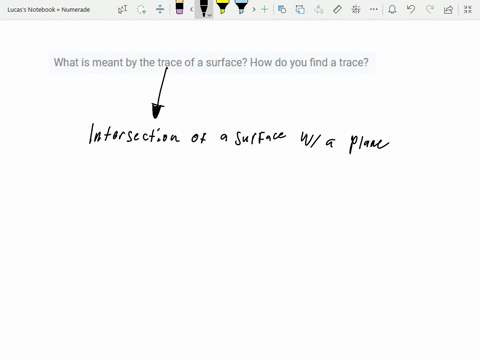This screenshot has height=360, width=480.
Task: Open the Share page button
Action: point(448,10)
